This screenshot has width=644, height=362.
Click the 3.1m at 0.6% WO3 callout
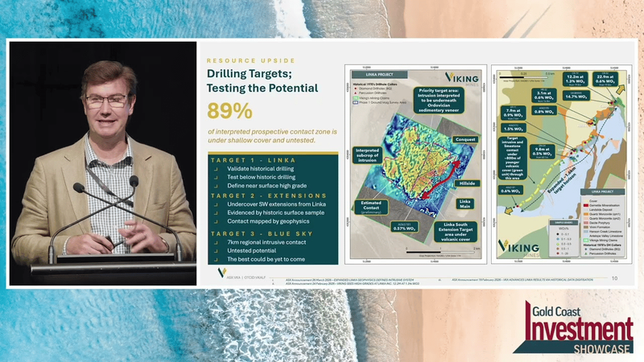(x=544, y=95)
